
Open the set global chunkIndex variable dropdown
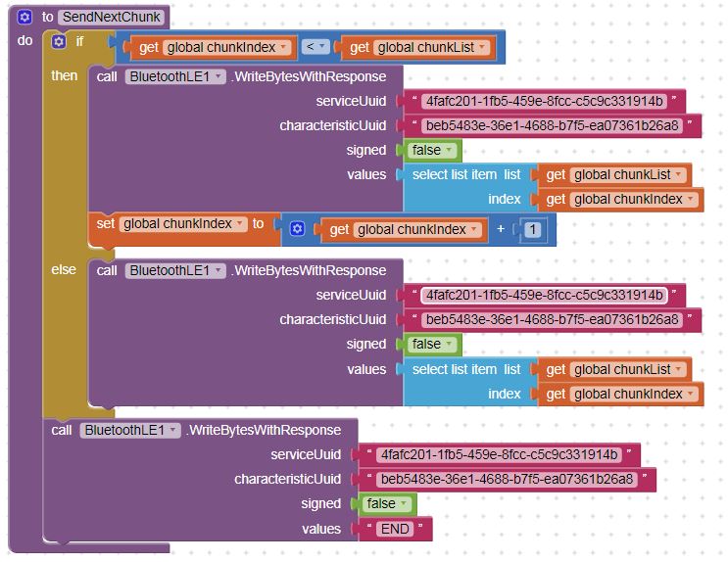(183, 223)
